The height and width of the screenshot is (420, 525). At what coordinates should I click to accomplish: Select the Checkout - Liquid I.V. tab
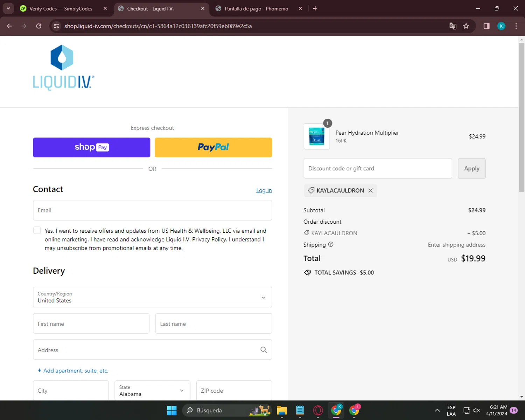[x=150, y=8]
